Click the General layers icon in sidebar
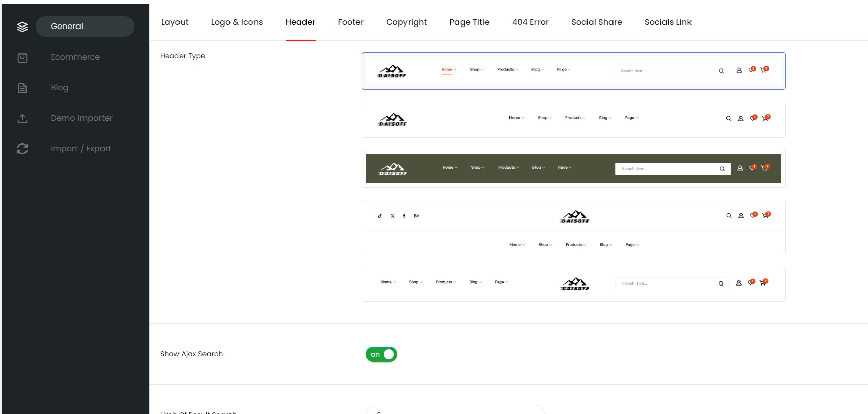This screenshot has width=868, height=414. [22, 27]
